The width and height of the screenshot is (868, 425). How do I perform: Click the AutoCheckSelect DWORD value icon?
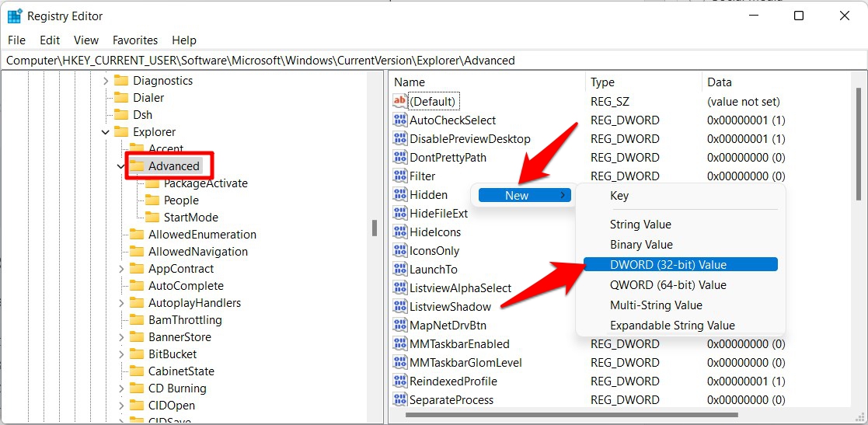click(x=400, y=120)
